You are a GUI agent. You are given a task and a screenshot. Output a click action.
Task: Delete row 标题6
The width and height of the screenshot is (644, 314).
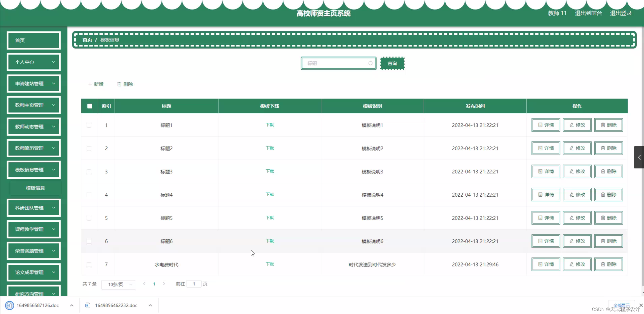[x=609, y=241]
